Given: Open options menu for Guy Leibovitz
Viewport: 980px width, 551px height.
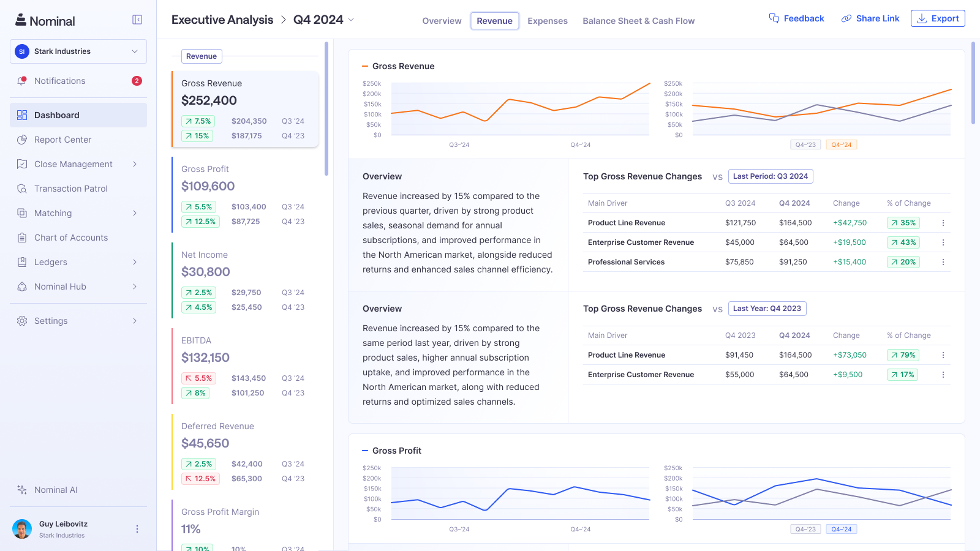Looking at the screenshot, I should click(x=137, y=528).
